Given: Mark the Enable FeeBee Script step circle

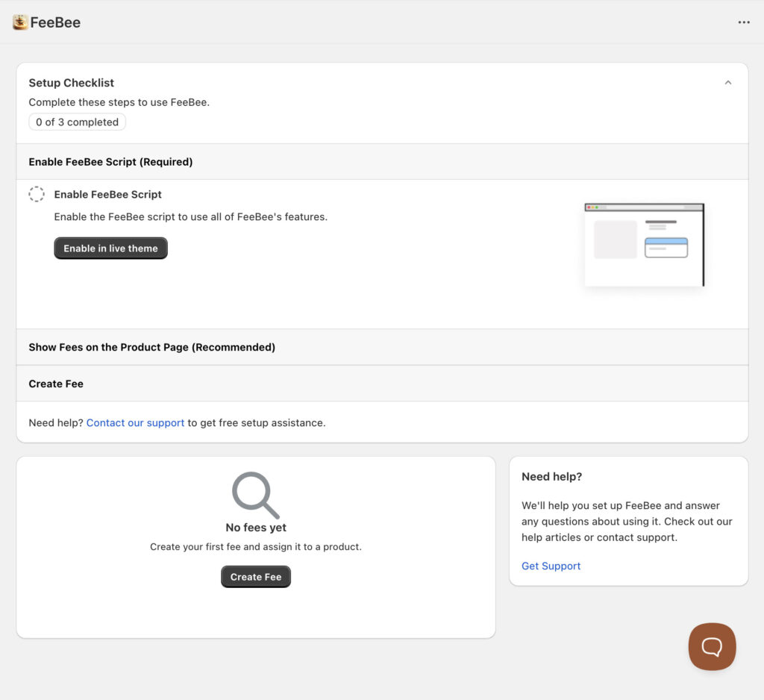Looking at the screenshot, I should pos(37,194).
